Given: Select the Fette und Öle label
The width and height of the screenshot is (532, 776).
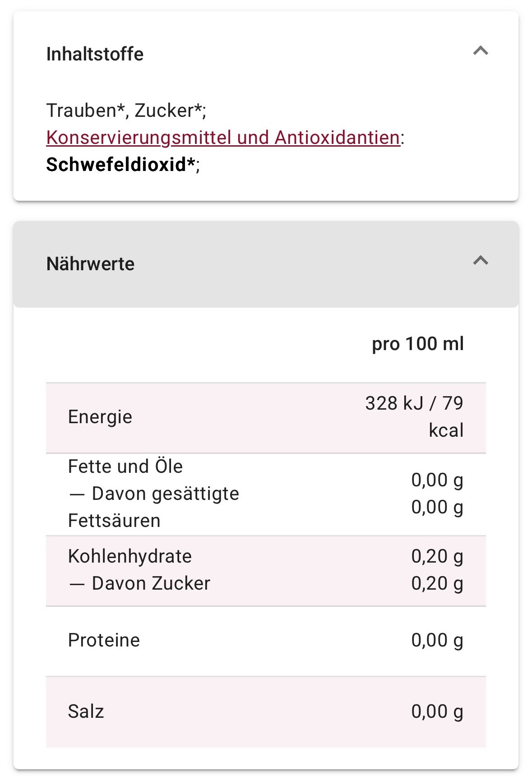Looking at the screenshot, I should [125, 467].
